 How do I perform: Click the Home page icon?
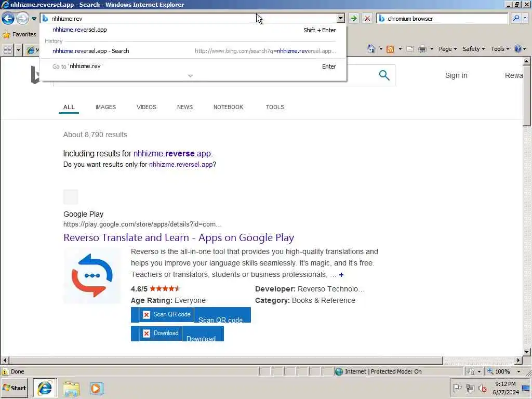click(x=371, y=49)
